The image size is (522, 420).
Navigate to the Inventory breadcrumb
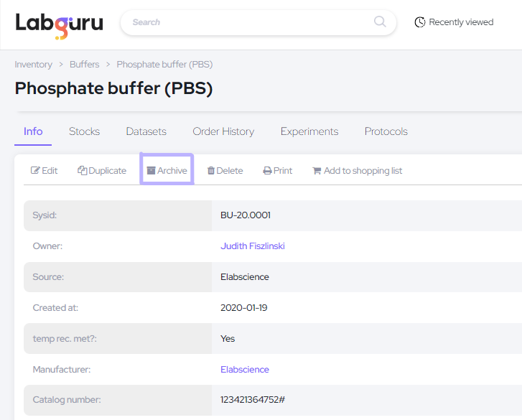click(x=33, y=65)
